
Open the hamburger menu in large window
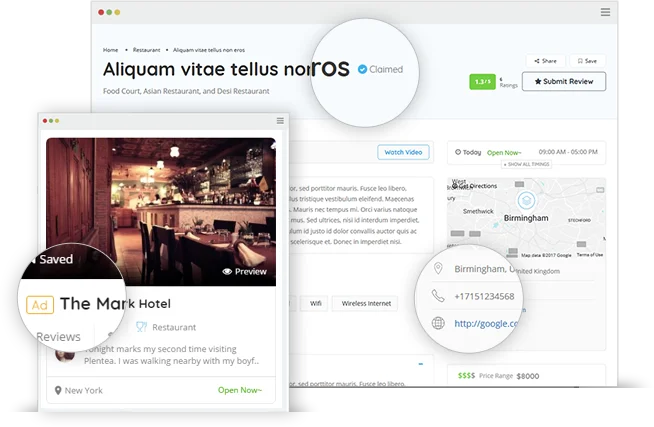click(605, 12)
